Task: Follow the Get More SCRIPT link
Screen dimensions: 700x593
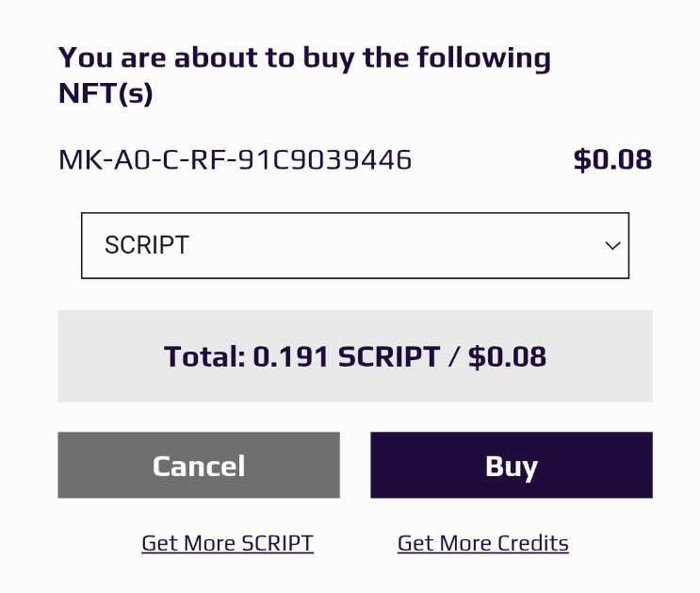Action: pos(228,543)
